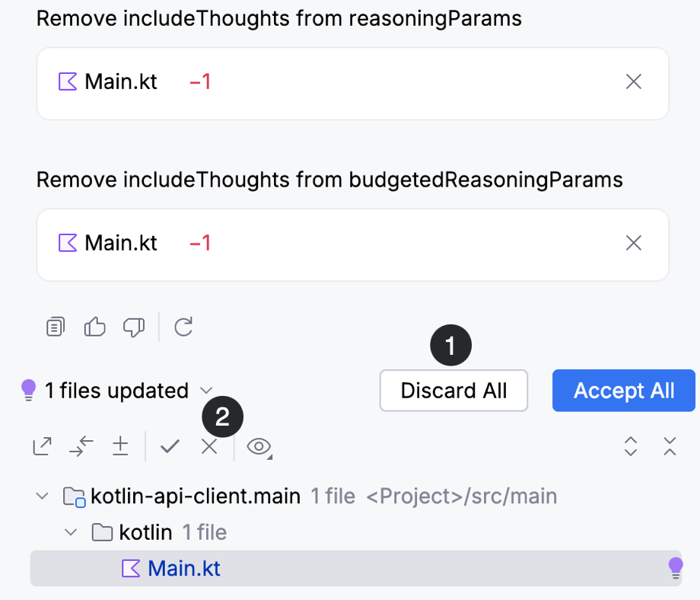Screen dimensions: 700x600
Task: Copy the assistant response to clipboard
Action: (54, 327)
